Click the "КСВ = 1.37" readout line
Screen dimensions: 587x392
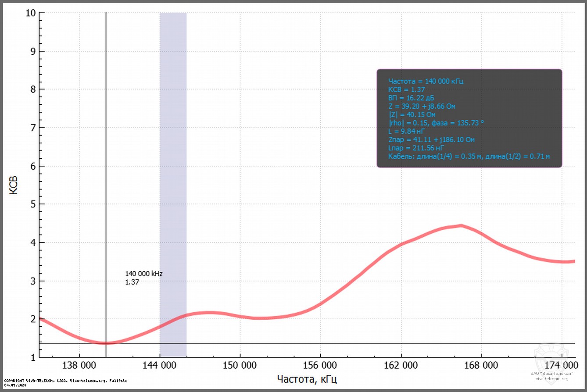pos(406,89)
